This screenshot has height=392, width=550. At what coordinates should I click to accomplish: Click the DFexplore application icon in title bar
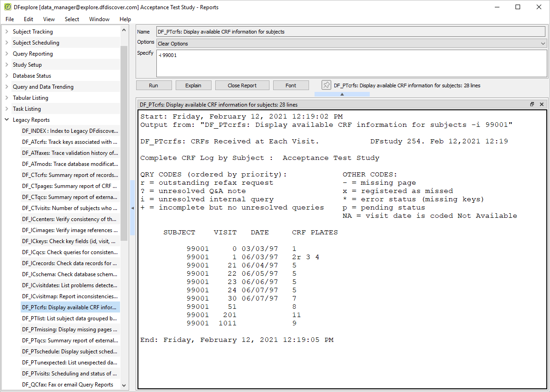click(7, 7)
